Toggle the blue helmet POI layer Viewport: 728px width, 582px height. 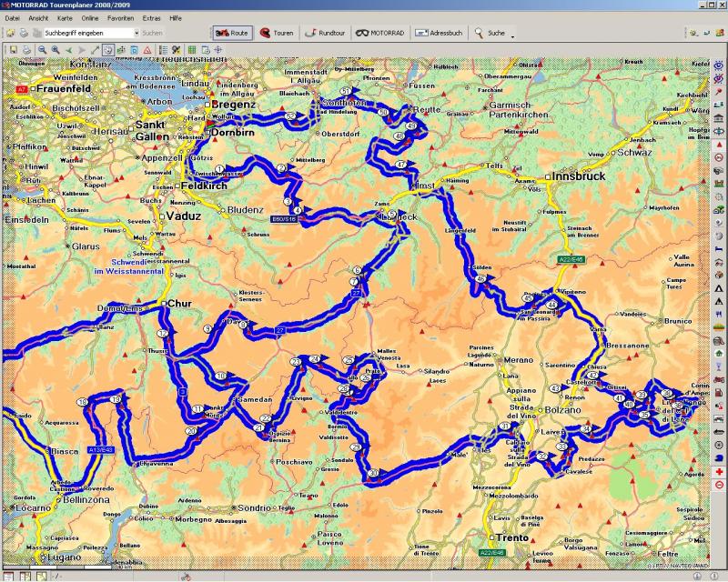719,458
